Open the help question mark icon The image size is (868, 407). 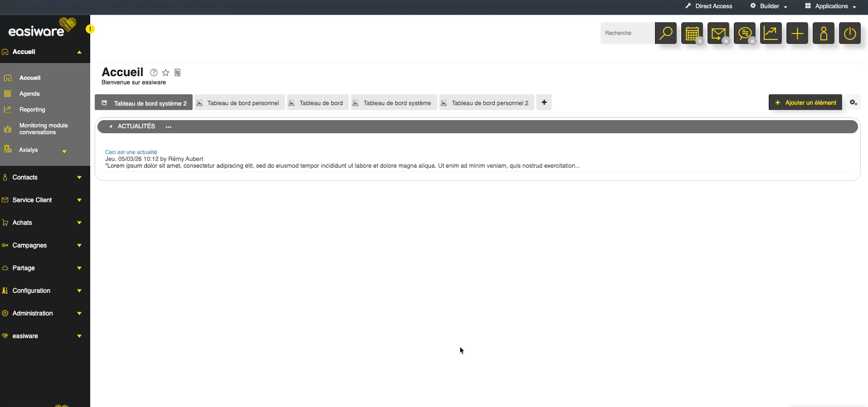(154, 73)
